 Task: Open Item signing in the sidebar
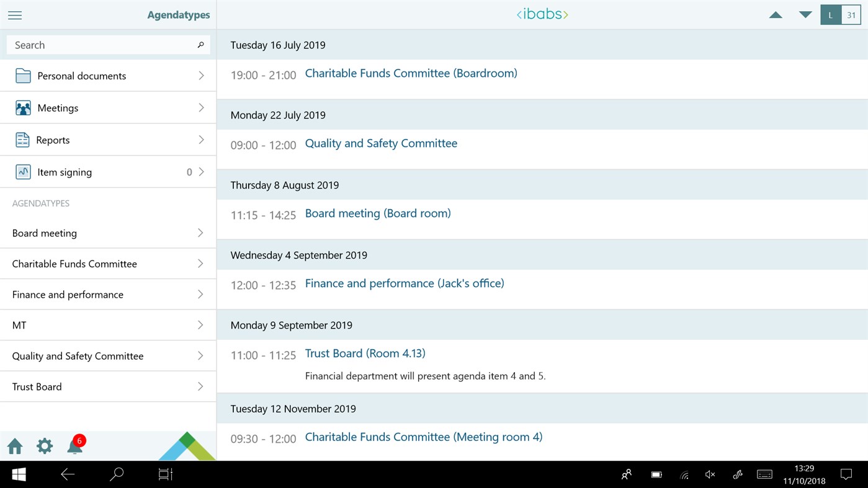coord(108,172)
